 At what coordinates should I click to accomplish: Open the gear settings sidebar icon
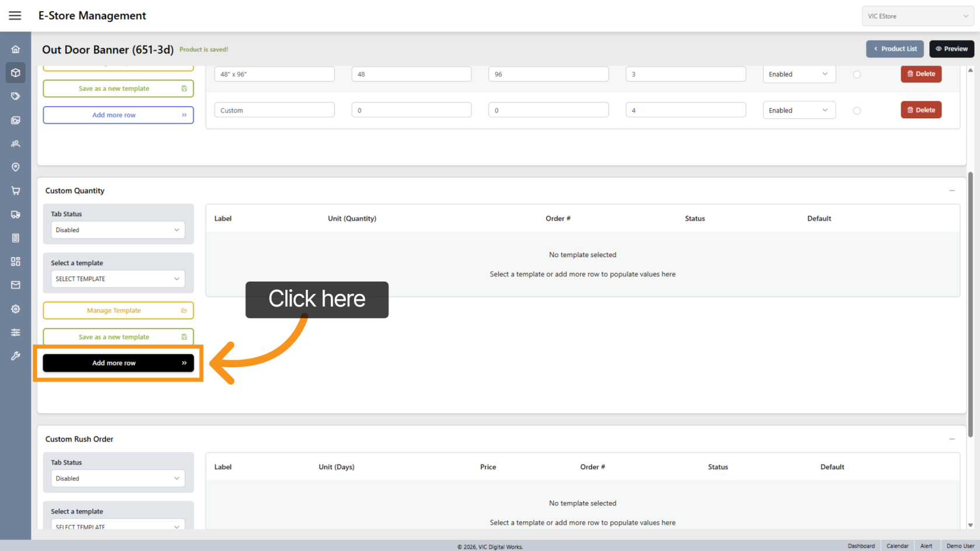(x=16, y=309)
